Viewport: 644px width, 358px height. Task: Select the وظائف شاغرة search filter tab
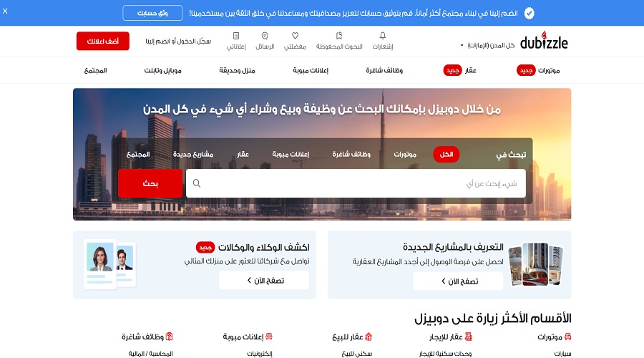coord(351,154)
